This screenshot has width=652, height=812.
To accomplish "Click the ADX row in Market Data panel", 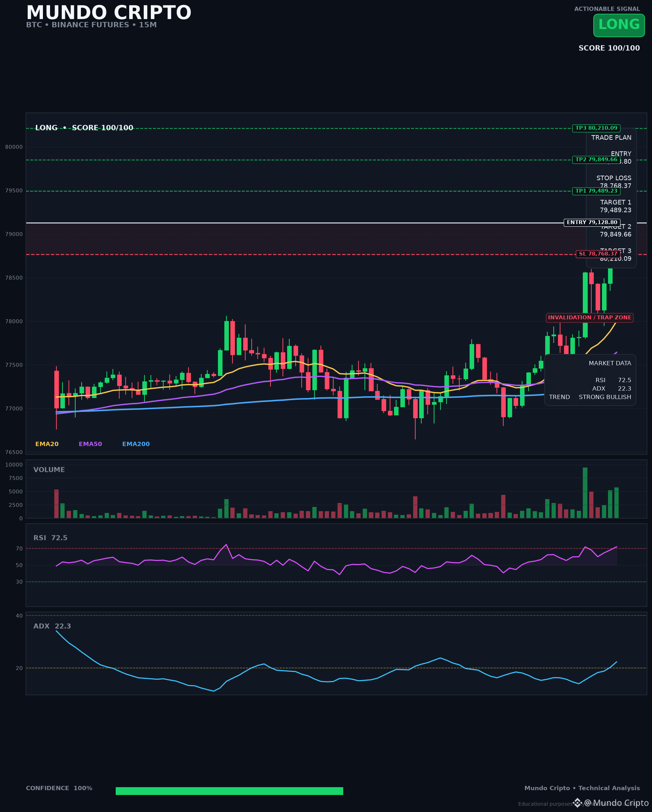I will (x=611, y=388).
